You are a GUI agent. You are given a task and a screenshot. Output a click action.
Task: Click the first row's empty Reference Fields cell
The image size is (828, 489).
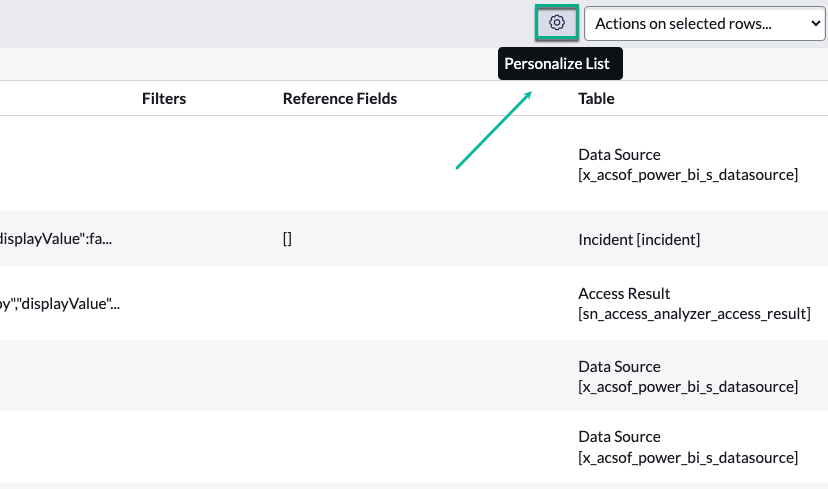(x=339, y=165)
